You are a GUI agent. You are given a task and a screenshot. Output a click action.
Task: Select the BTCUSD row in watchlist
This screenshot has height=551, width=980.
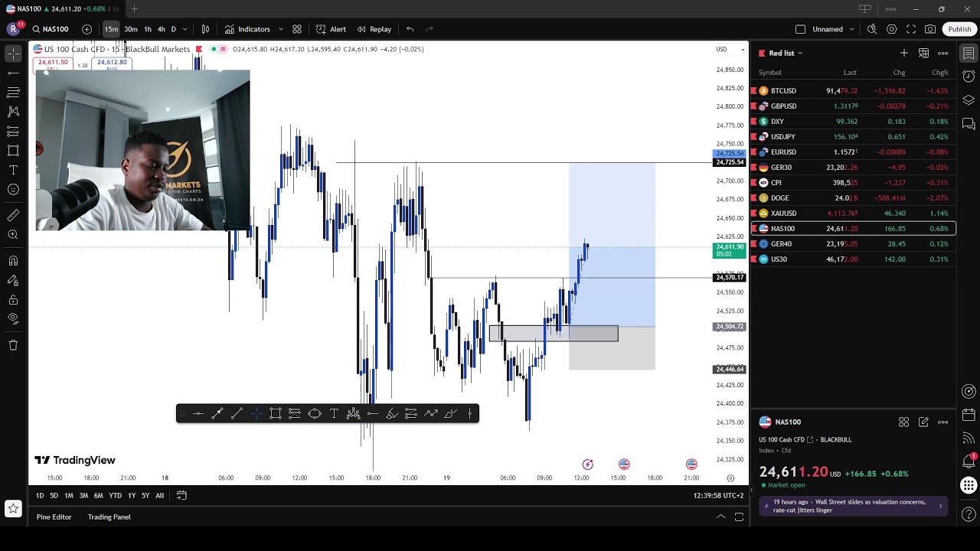[853, 90]
